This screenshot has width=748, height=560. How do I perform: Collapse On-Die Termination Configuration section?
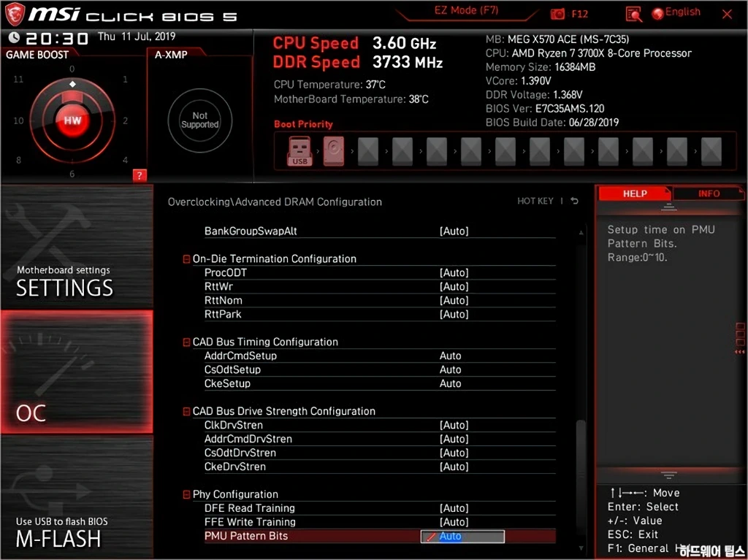186,259
